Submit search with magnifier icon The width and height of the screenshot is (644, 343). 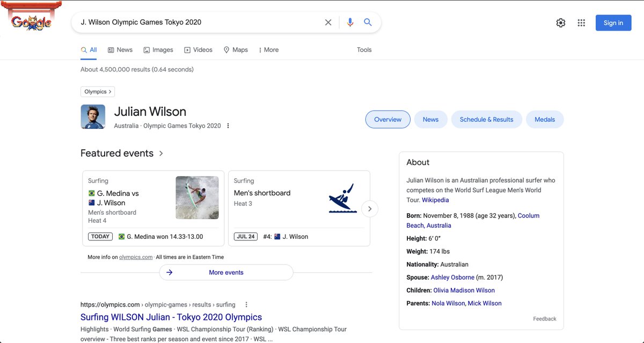tap(368, 23)
